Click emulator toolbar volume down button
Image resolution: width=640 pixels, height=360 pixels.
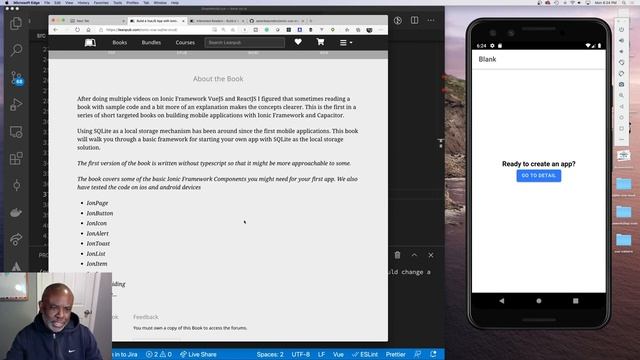point(621,51)
